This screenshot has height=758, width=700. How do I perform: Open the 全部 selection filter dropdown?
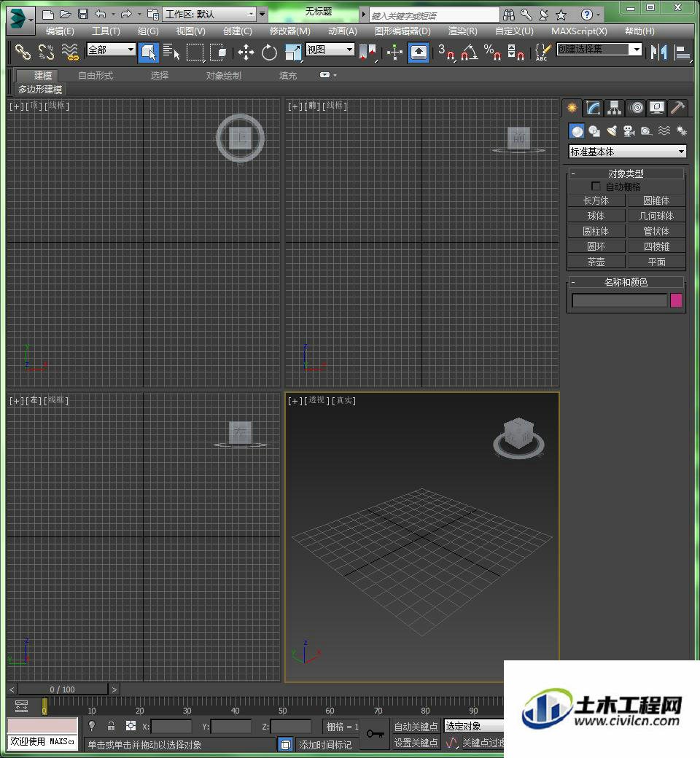pyautogui.click(x=111, y=50)
